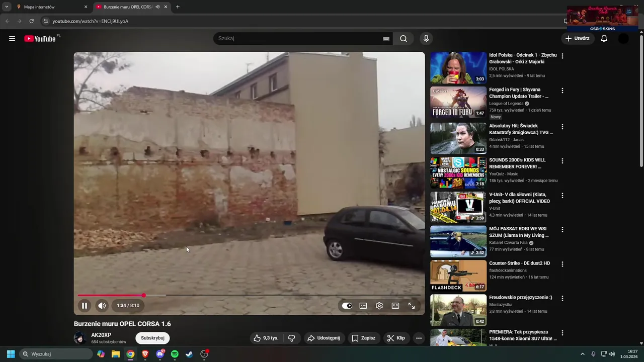The image size is (644, 362).
Task: Open Discord from the taskbar
Action: tap(160, 354)
